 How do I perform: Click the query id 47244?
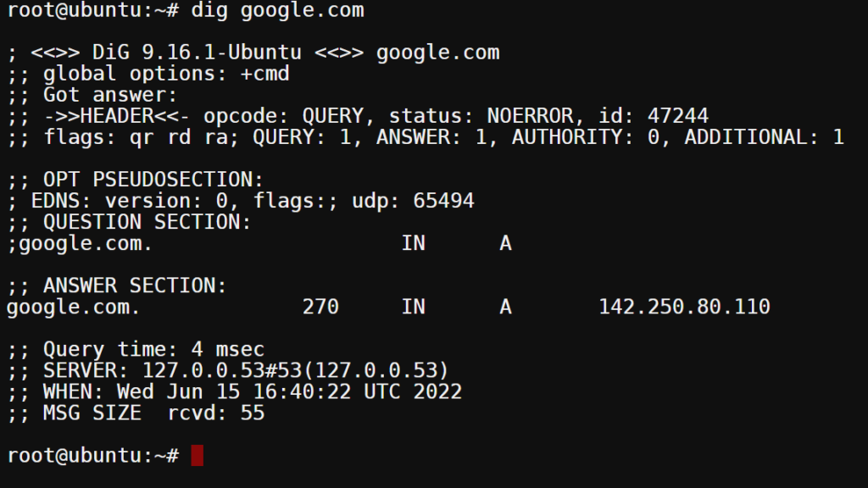(x=677, y=115)
